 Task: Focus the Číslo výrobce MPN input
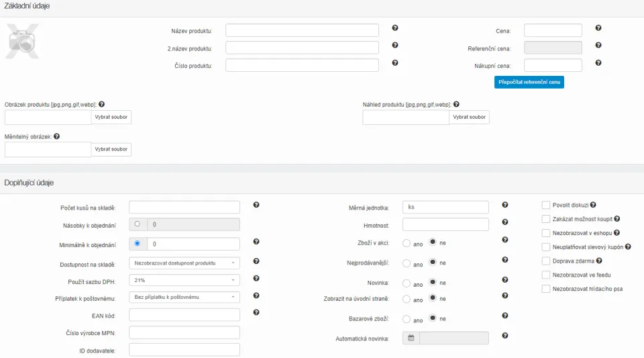tap(184, 332)
